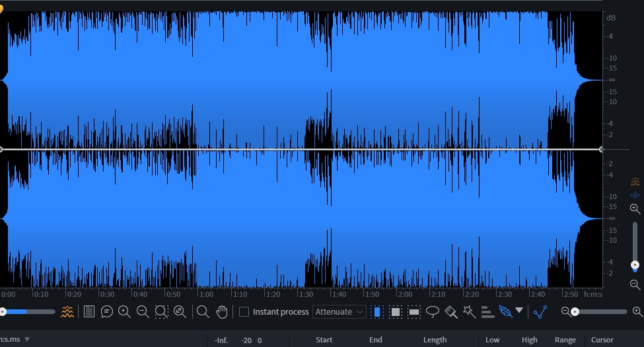Screen dimensions: 644x347
Task: Toggle the Time selection tool
Action: tap(377, 312)
